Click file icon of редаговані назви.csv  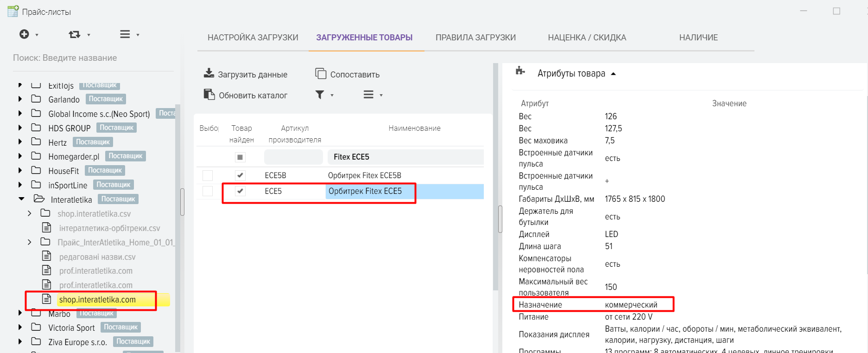(x=47, y=256)
